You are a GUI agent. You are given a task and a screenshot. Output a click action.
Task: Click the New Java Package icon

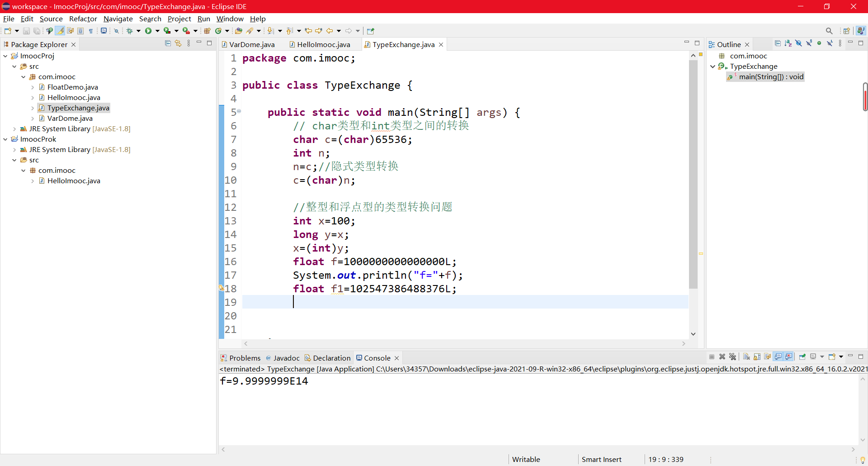coord(207,31)
